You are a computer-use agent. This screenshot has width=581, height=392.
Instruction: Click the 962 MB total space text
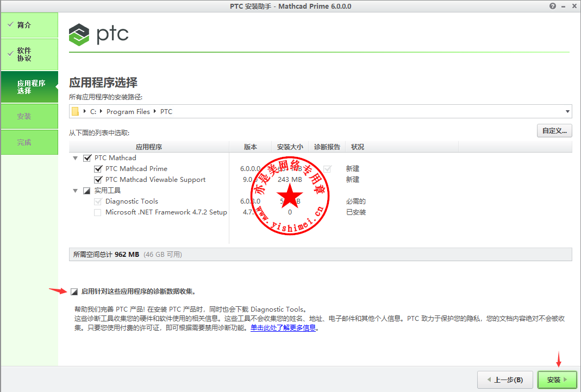pos(127,254)
